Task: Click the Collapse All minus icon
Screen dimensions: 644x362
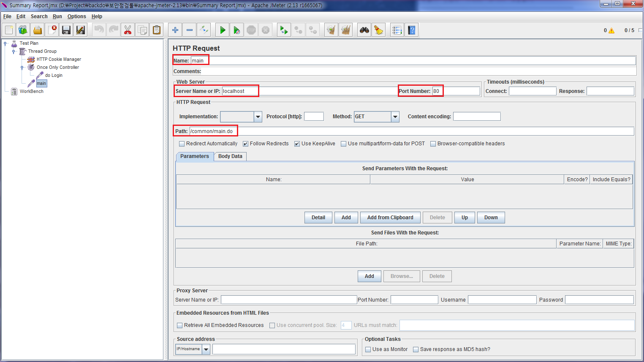Action: pos(190,30)
